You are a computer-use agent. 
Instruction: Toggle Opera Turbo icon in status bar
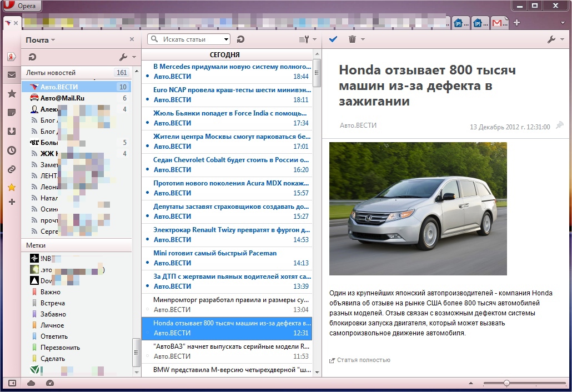(50, 383)
